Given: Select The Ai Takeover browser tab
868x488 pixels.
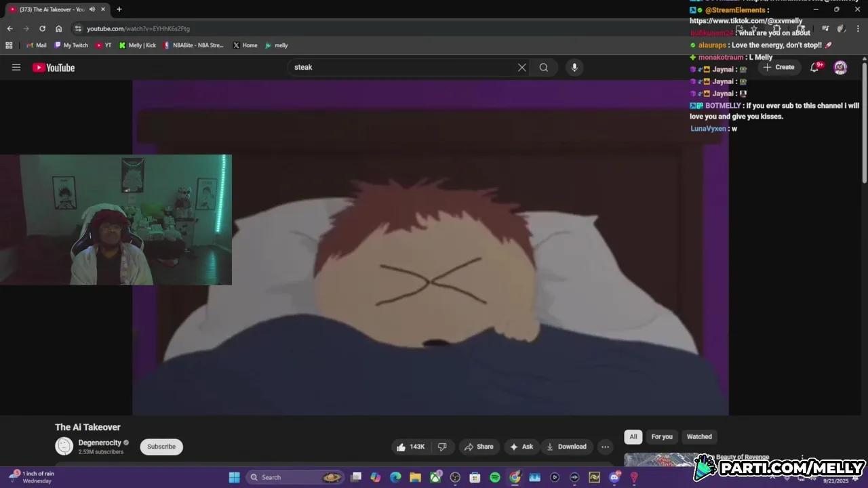Looking at the screenshot, I should (57, 9).
